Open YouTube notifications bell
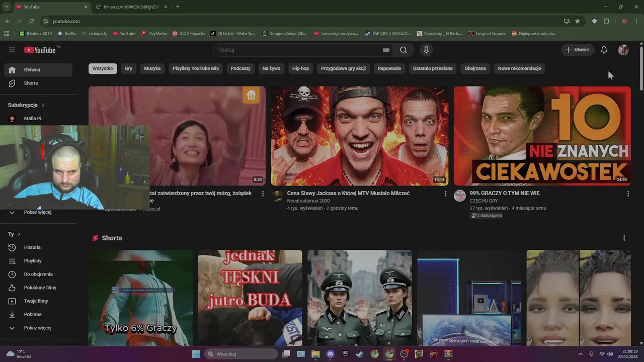The width and height of the screenshot is (644, 362). pyautogui.click(x=604, y=50)
